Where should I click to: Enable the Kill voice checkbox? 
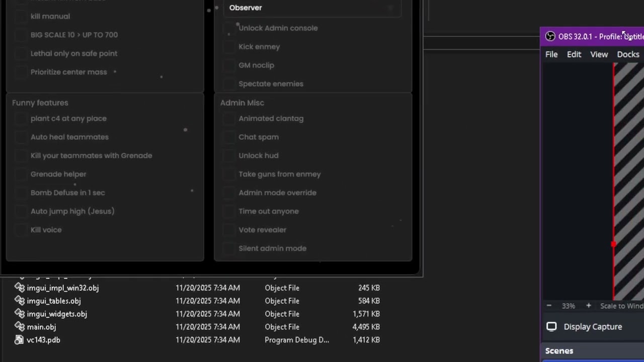click(x=21, y=230)
